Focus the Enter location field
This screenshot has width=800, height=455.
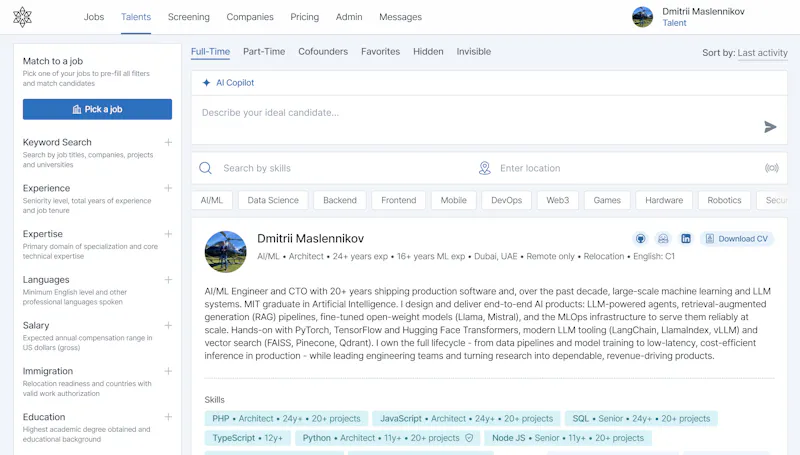coord(630,168)
